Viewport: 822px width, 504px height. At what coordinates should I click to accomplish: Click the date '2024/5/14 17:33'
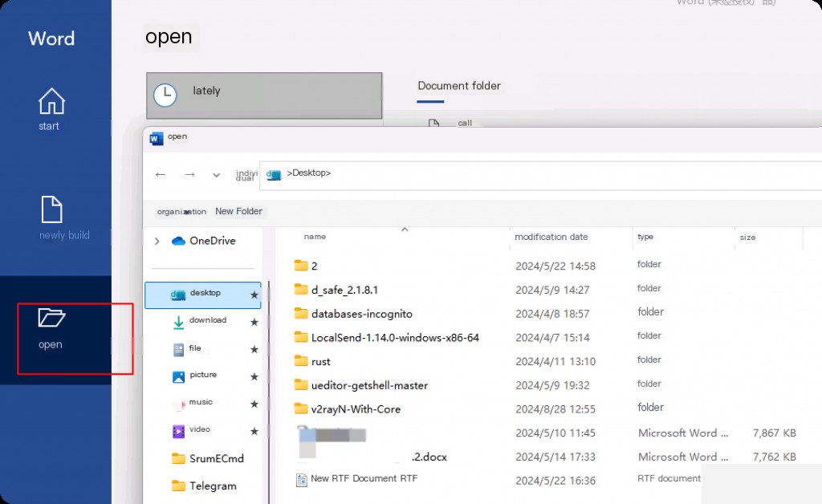(x=555, y=457)
